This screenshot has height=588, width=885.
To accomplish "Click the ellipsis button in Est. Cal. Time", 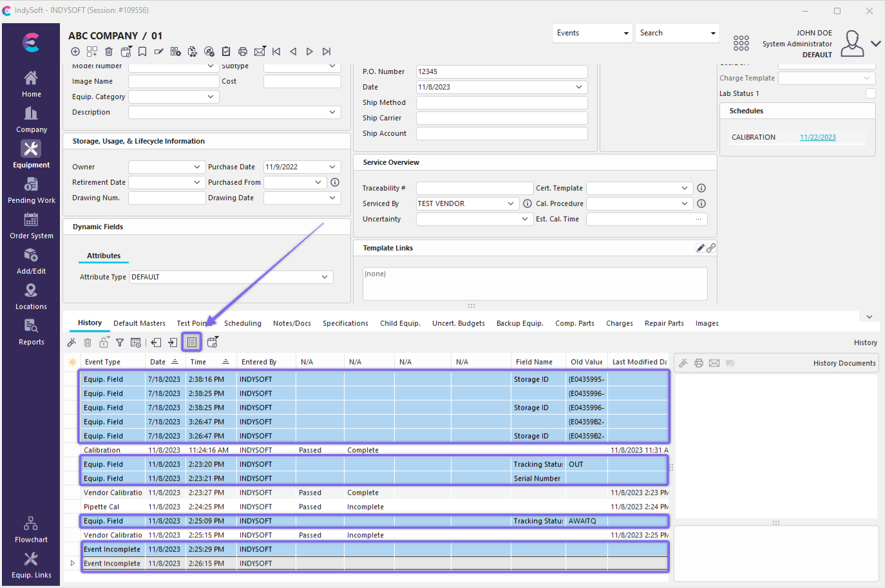I will click(698, 219).
